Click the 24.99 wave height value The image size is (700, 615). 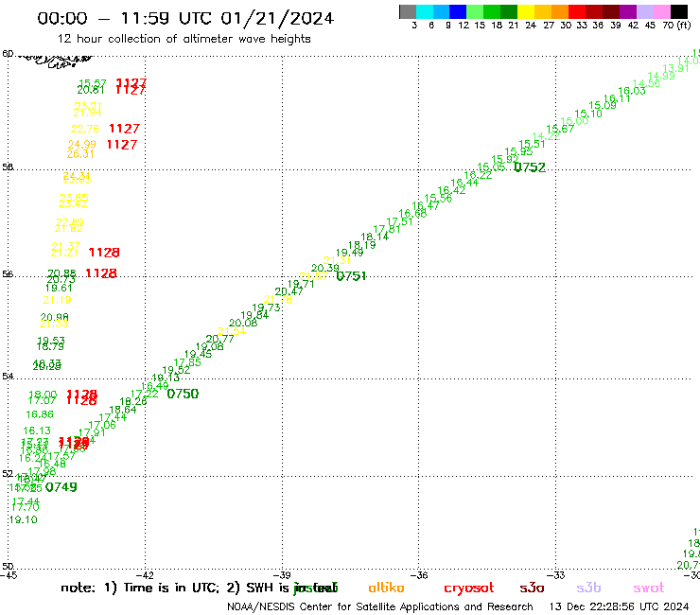click(81, 144)
